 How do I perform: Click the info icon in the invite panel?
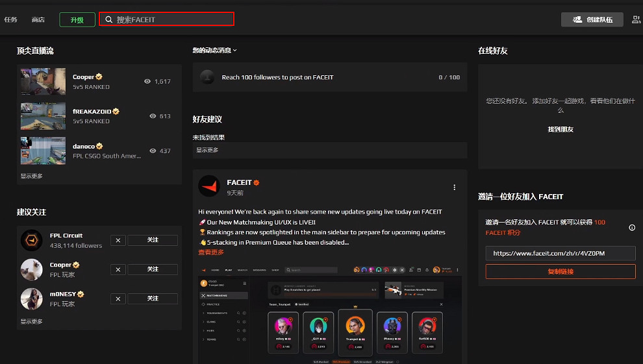pos(632,228)
